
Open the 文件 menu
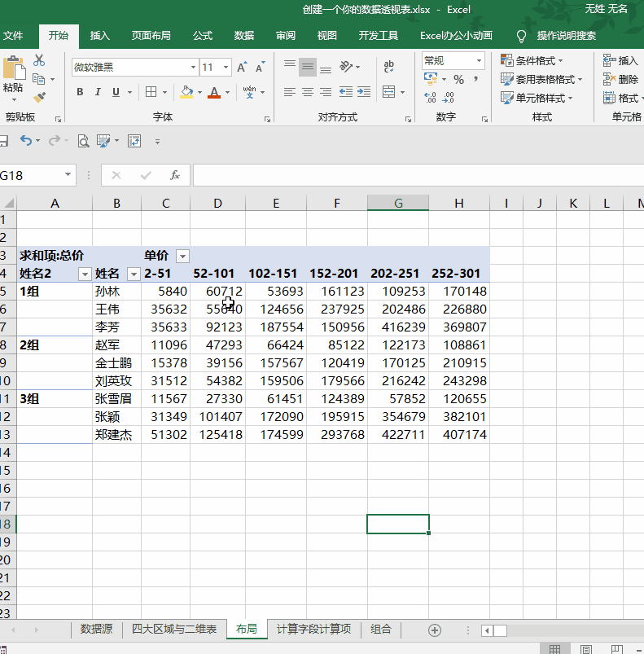pos(13,36)
